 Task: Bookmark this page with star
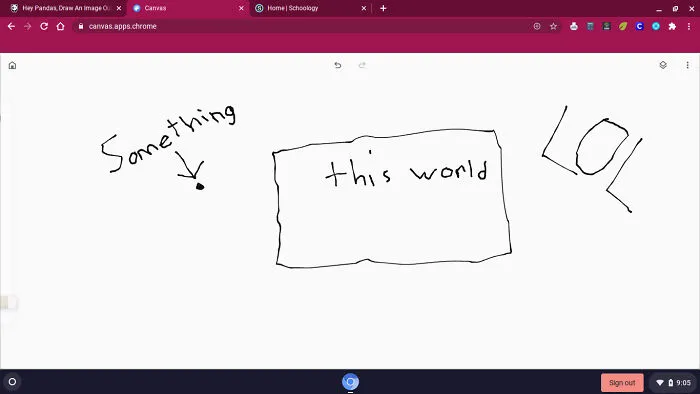coord(554,26)
